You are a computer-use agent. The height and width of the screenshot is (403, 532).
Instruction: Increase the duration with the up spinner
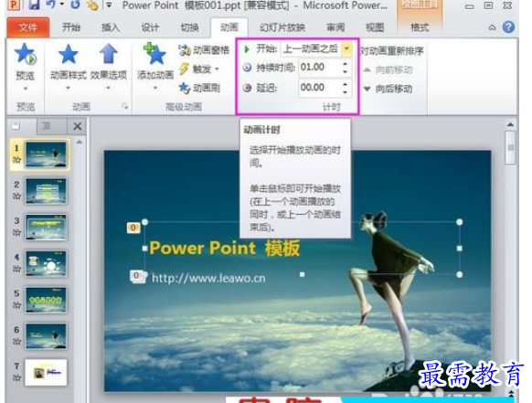[345, 64]
